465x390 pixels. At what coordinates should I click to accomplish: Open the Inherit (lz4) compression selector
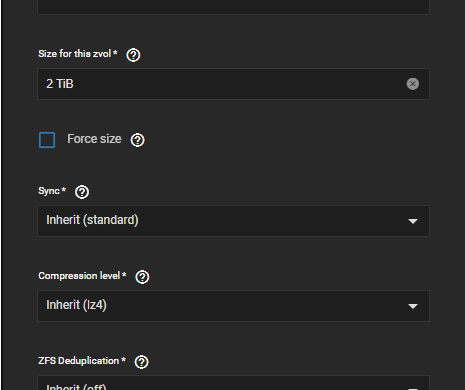pyautogui.click(x=233, y=306)
